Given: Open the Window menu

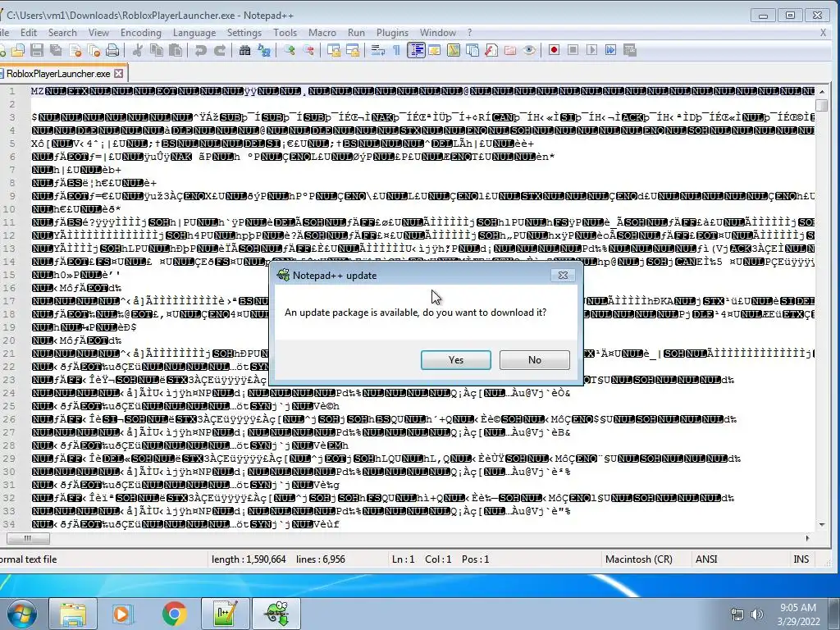Looking at the screenshot, I should coord(438,33).
